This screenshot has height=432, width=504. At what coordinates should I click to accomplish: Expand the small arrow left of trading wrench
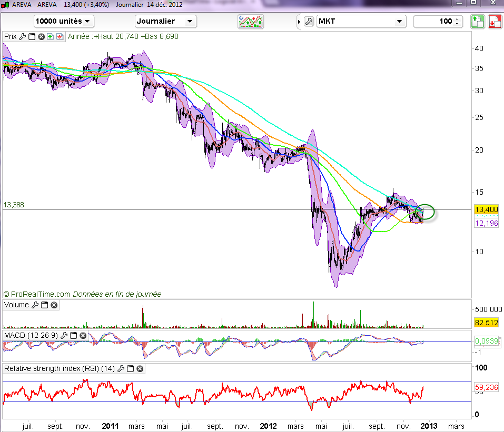click(x=299, y=22)
